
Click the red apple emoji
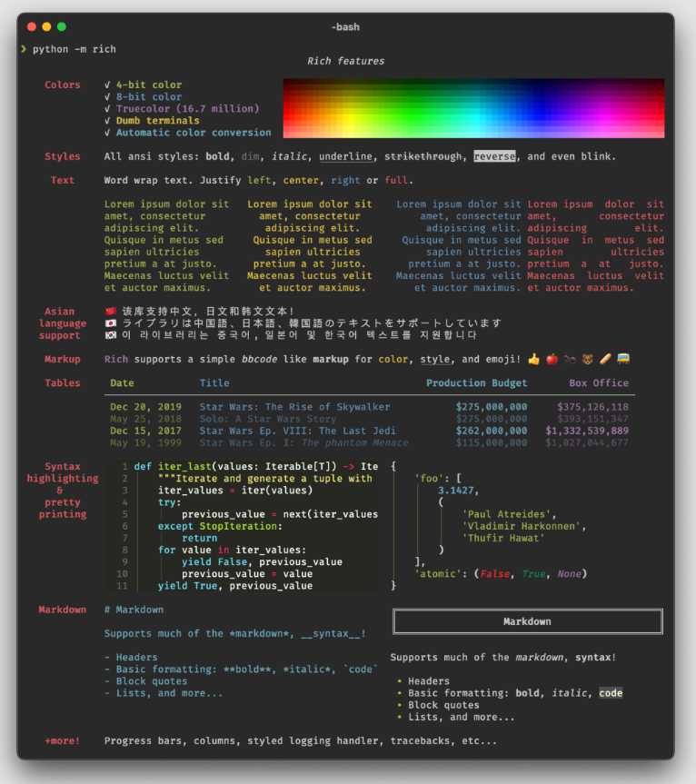pyautogui.click(x=552, y=359)
